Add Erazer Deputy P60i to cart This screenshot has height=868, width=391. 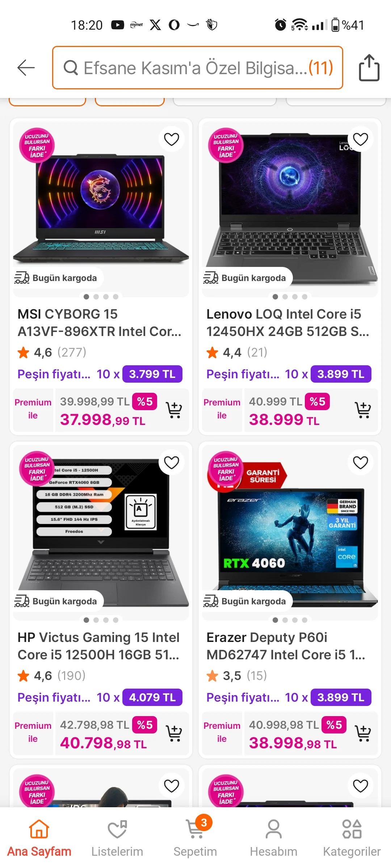click(363, 733)
